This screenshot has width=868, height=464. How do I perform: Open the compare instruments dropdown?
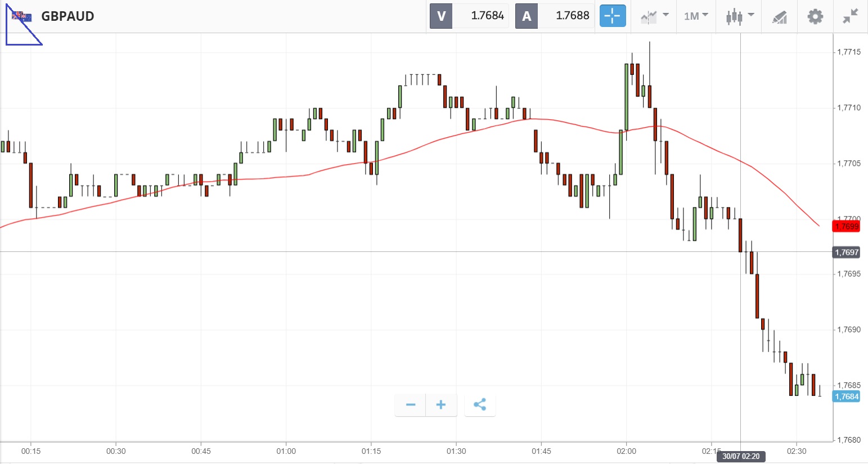pyautogui.click(x=654, y=16)
